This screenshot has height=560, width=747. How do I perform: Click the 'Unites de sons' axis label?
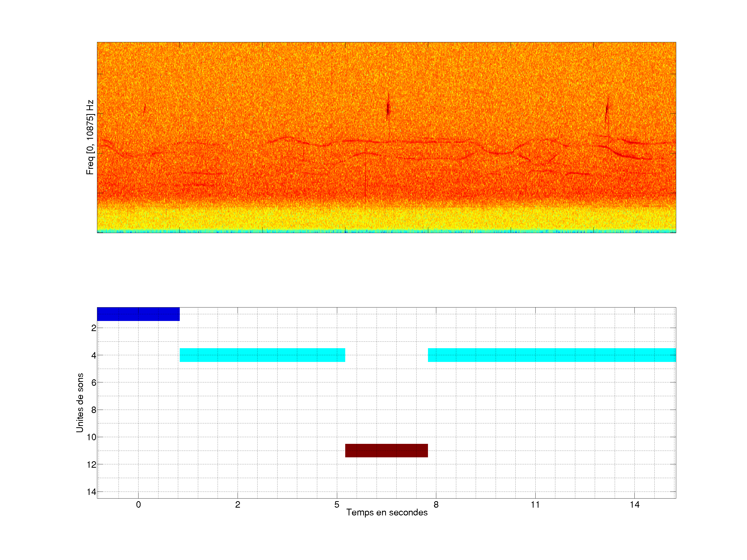click(x=80, y=402)
